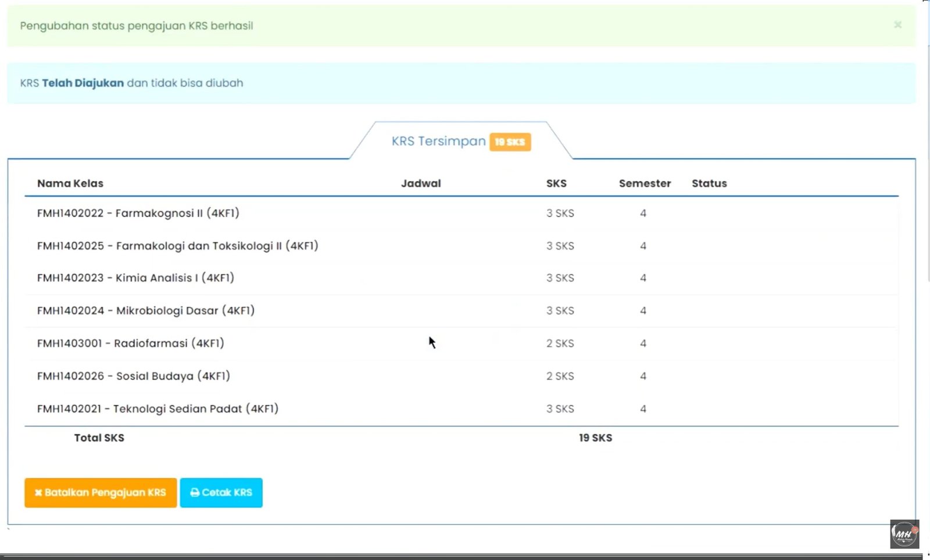Dismiss the green success alert with X
Screen dimensions: 930x560
(897, 25)
